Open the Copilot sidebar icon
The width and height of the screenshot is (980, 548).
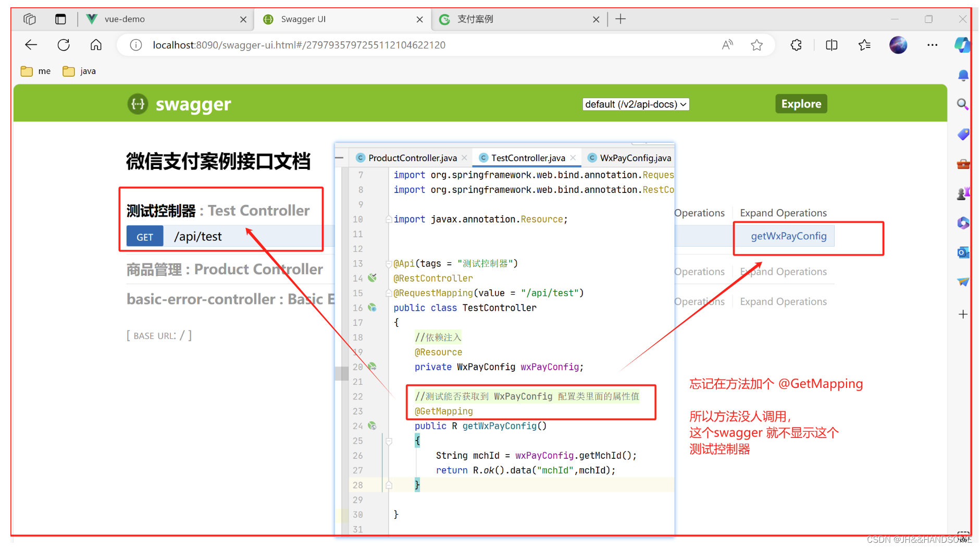[962, 45]
